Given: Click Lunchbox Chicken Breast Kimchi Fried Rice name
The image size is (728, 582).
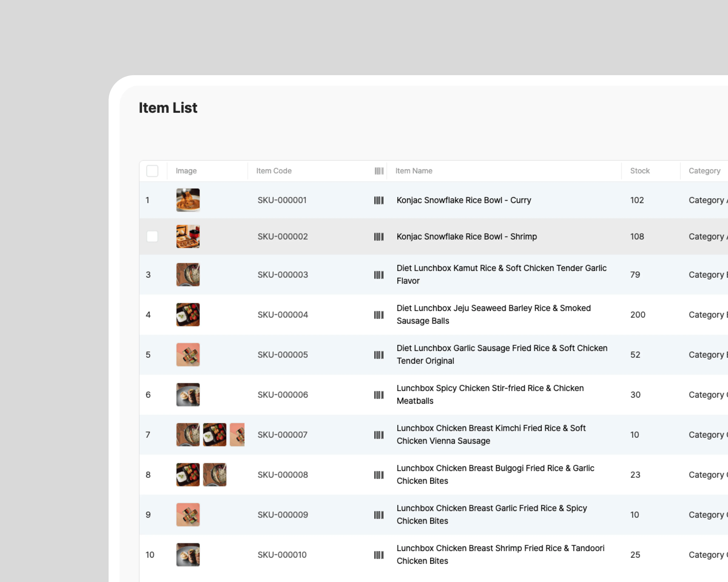Looking at the screenshot, I should point(491,435).
